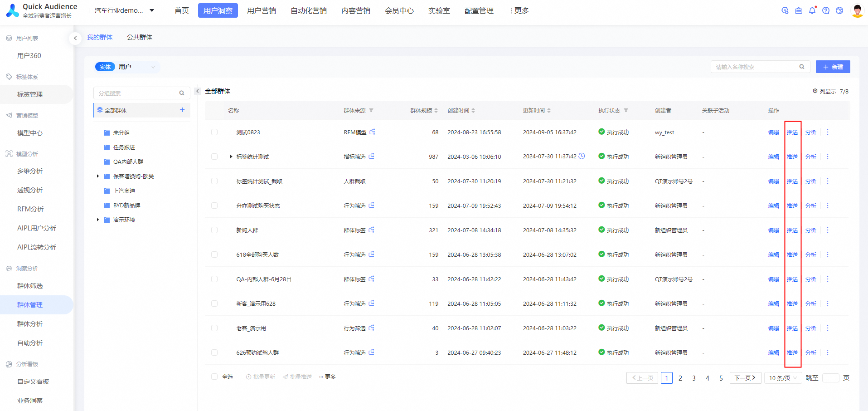Open the more-actions dots for 新购人群
Screen dimensions: 868x411
[828, 230]
